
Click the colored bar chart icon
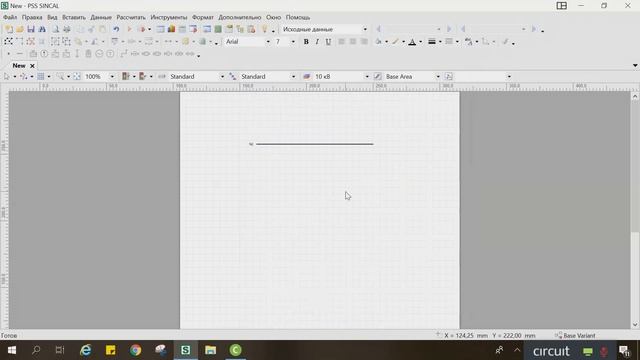171,29
